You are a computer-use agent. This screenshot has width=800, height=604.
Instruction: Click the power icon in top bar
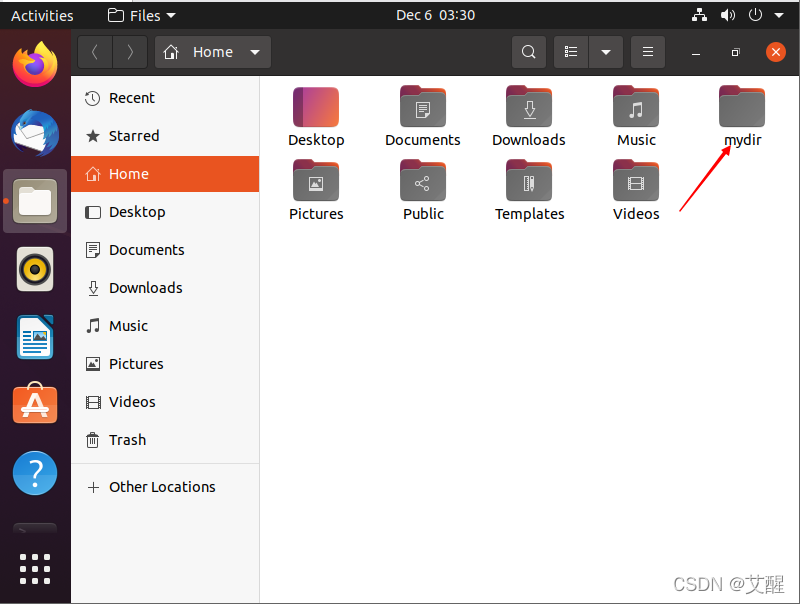point(755,15)
